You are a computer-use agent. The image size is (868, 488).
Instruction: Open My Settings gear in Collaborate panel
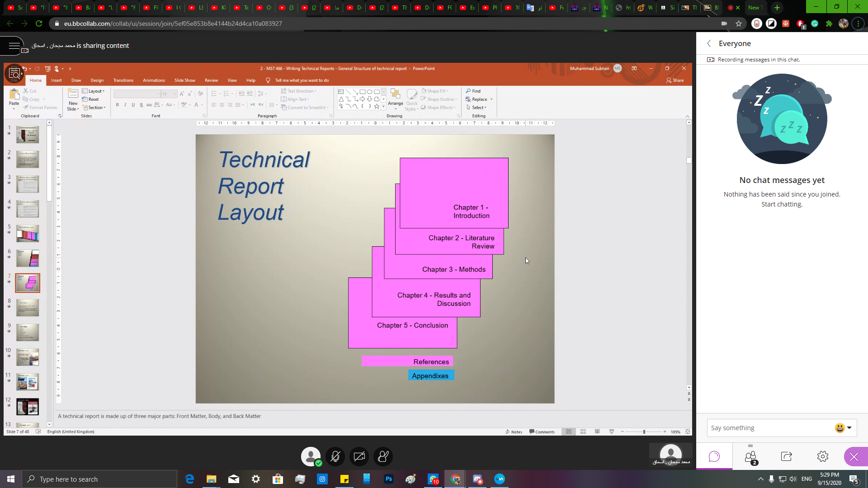coord(823,456)
